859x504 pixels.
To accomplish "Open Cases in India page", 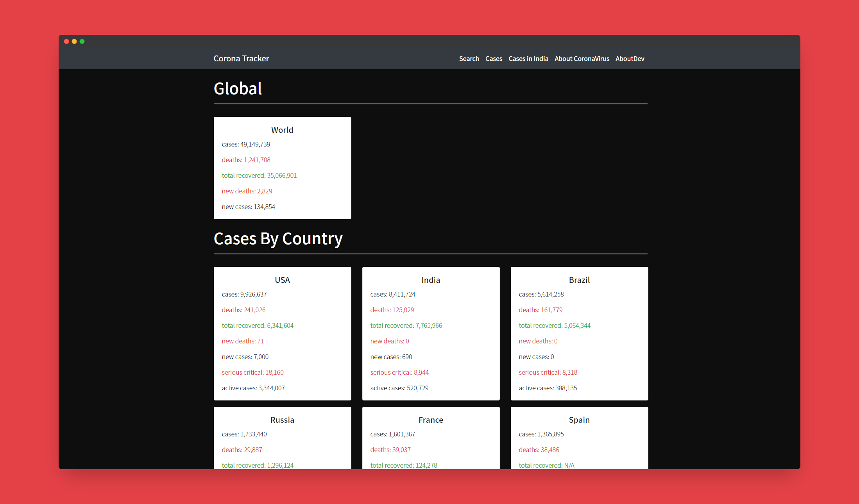I will click(528, 59).
